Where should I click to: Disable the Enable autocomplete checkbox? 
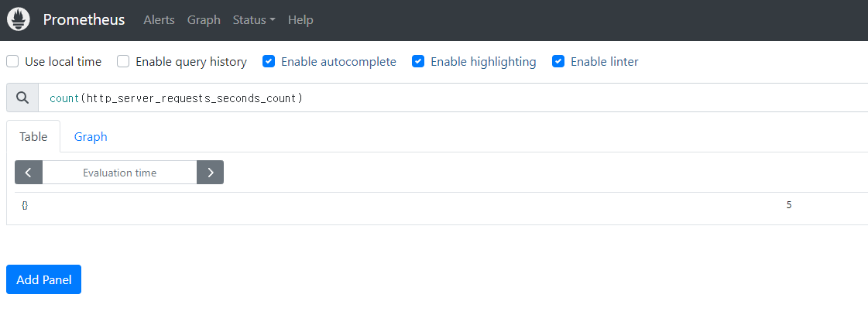(x=269, y=61)
